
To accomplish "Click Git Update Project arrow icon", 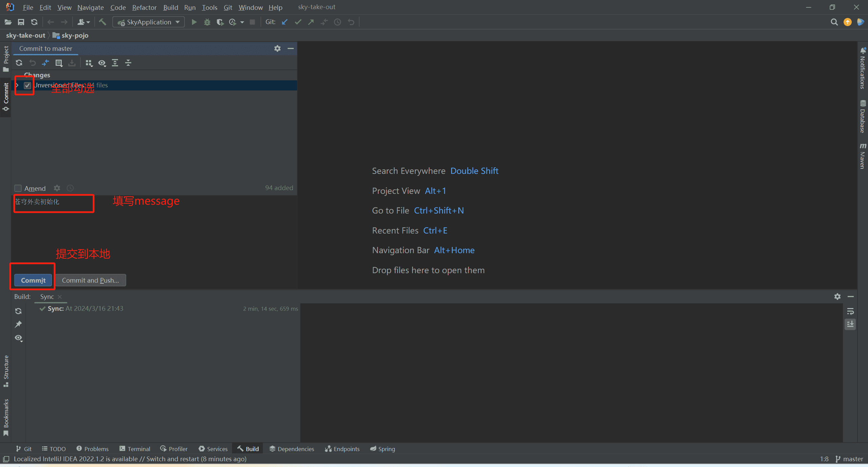I will pos(285,22).
